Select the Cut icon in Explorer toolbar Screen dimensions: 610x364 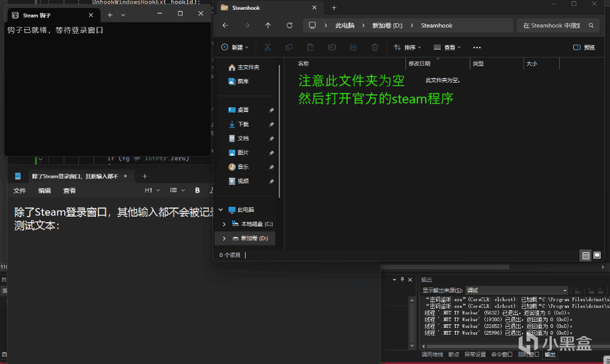[268, 47]
